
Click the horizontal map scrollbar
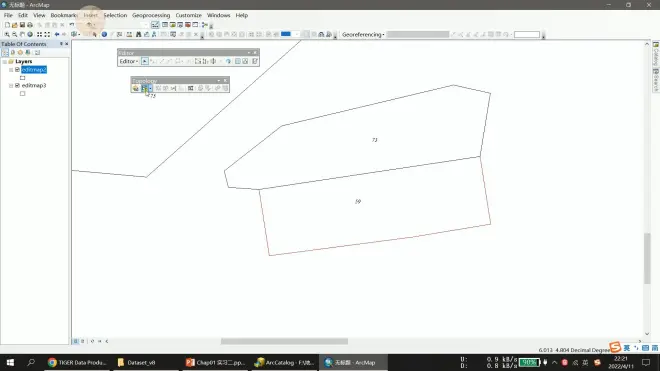point(284,341)
